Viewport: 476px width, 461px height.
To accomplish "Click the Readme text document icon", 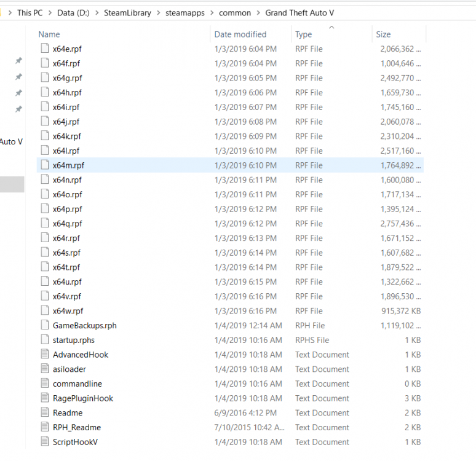I will point(45,412).
